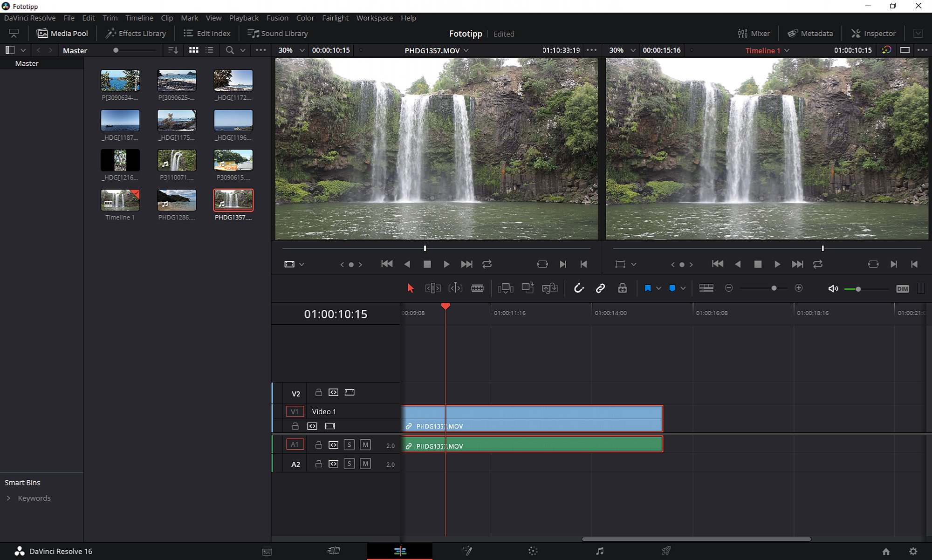Expand the Keywords smart bin
The width and height of the screenshot is (932, 560).
point(8,498)
